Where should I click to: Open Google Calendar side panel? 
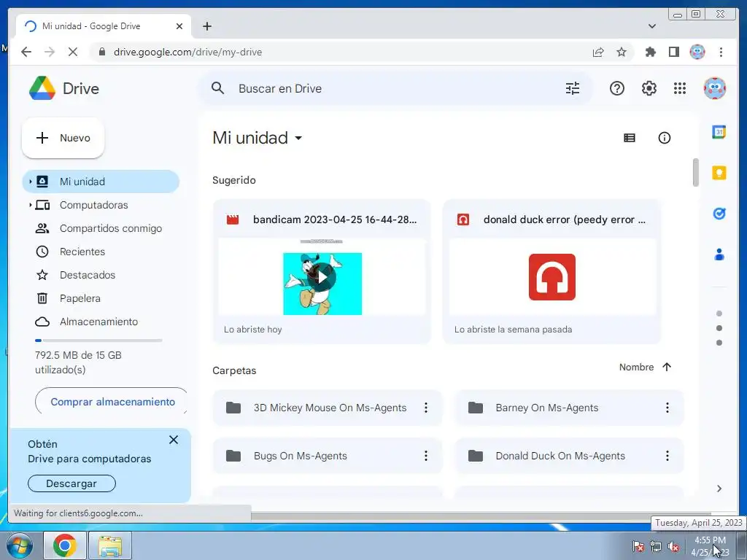[x=719, y=132]
